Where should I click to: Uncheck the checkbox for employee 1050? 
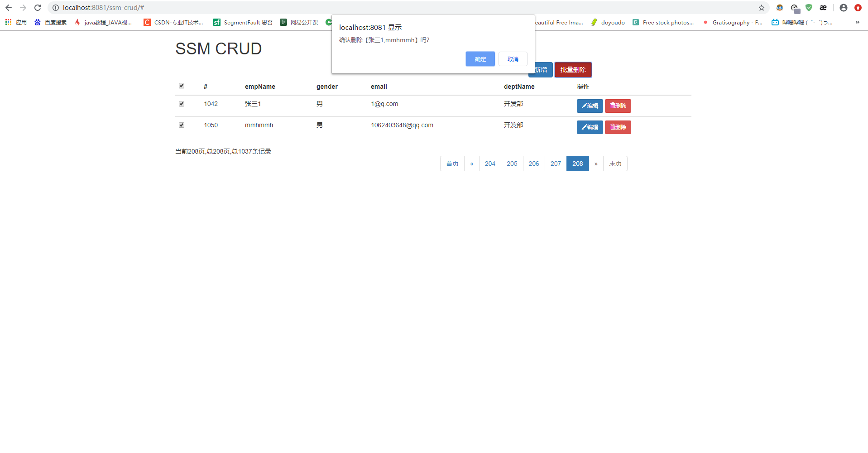181,125
